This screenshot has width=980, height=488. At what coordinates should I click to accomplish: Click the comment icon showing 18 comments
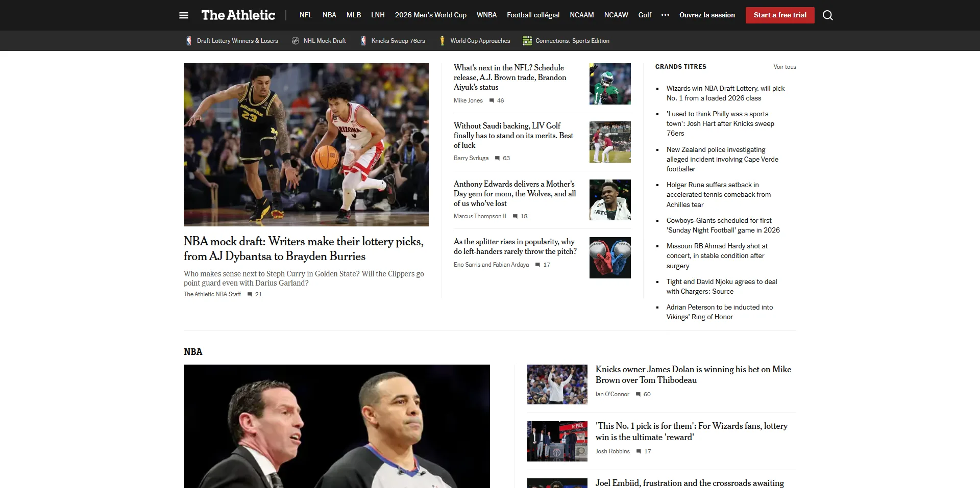[515, 216]
